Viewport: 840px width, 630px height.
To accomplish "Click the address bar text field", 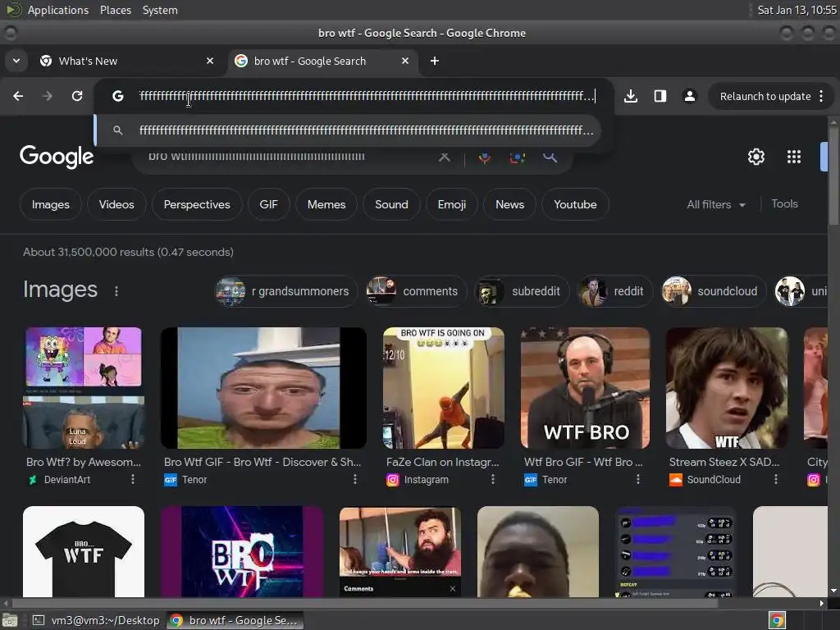I will (x=366, y=96).
